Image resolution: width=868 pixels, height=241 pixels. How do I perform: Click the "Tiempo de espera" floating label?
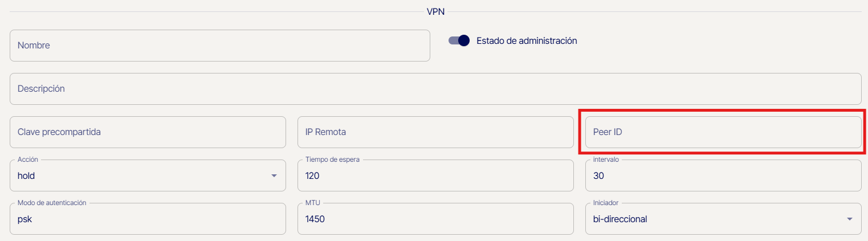[x=332, y=160]
